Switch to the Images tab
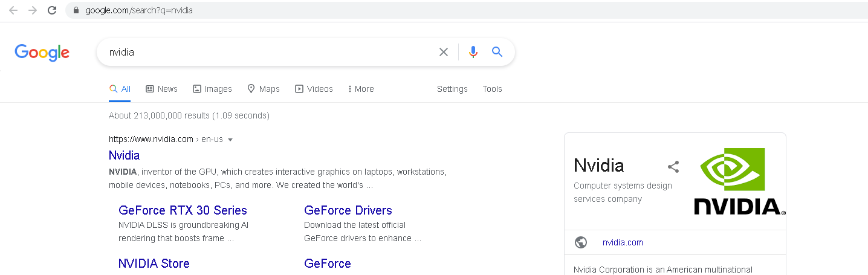Screen dimensions: 868x275 (212, 89)
